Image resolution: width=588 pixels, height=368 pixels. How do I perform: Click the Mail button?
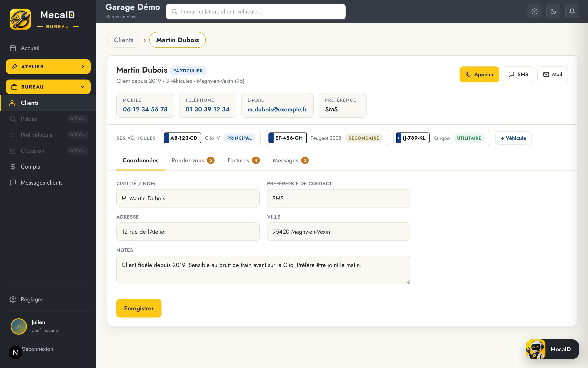[552, 74]
